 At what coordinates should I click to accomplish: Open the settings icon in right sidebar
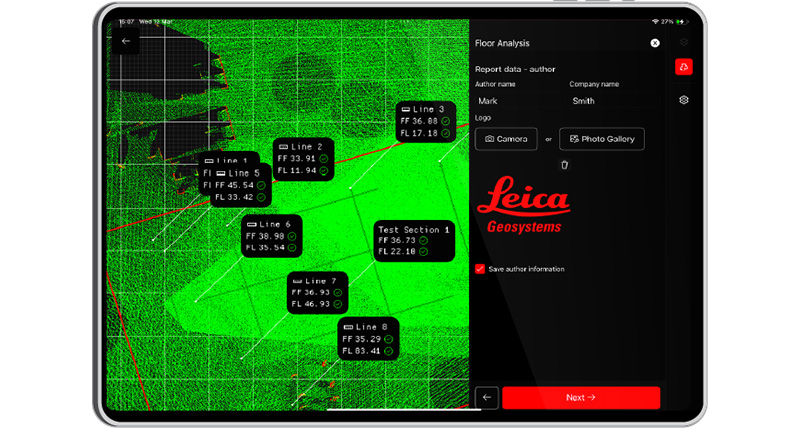(684, 100)
